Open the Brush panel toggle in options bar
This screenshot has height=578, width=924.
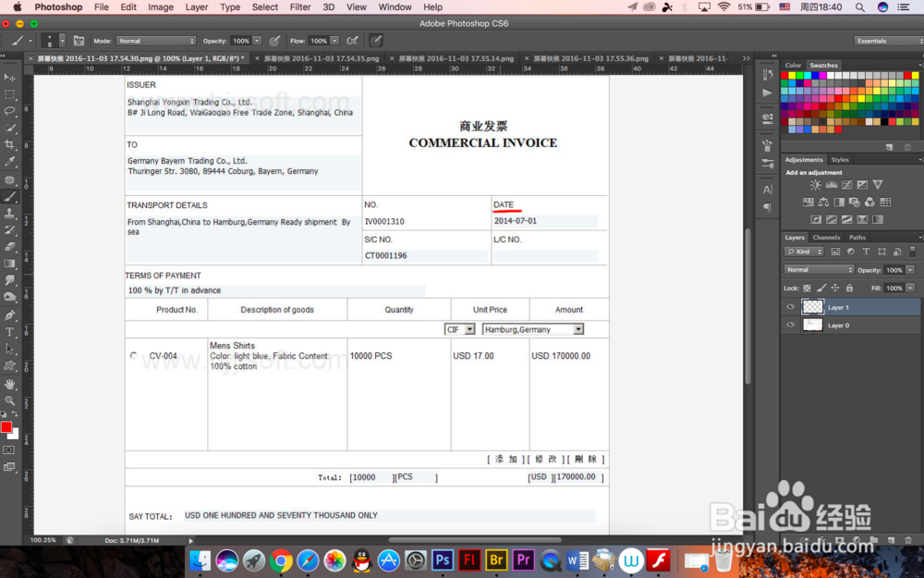(79, 41)
